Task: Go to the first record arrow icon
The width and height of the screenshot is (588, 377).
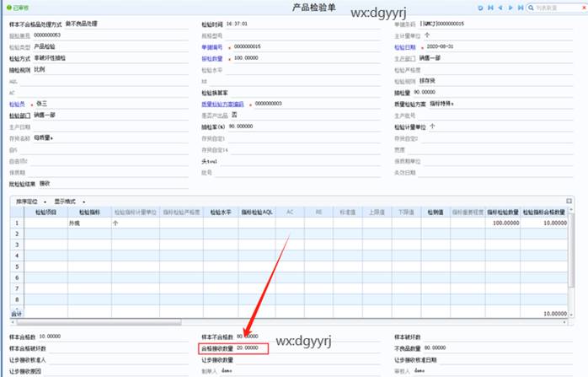Action: point(491,8)
